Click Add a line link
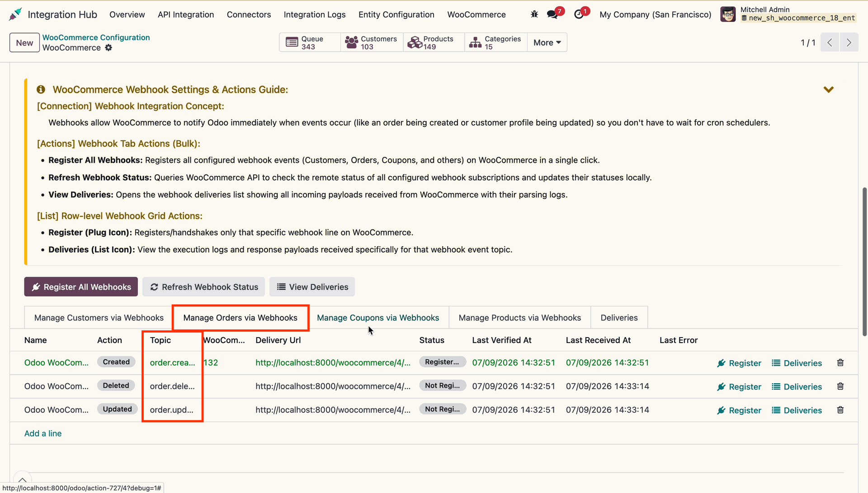The width and height of the screenshot is (868, 493). coord(43,433)
